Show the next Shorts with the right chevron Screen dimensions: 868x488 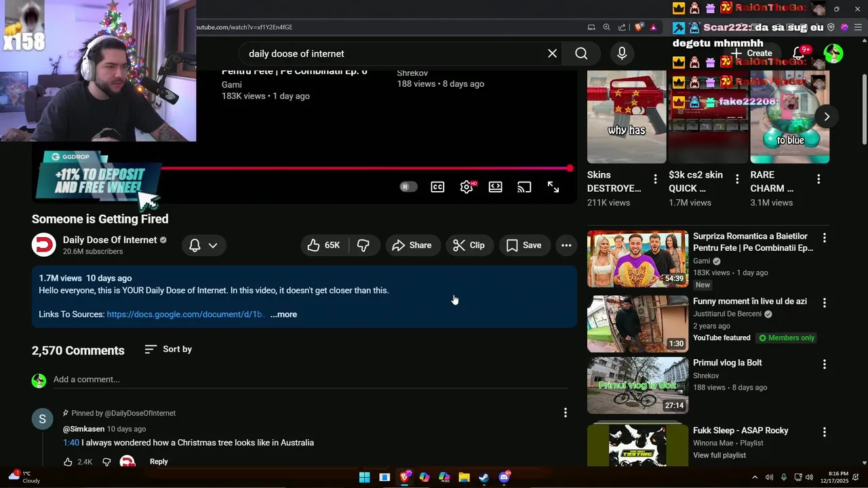point(827,117)
